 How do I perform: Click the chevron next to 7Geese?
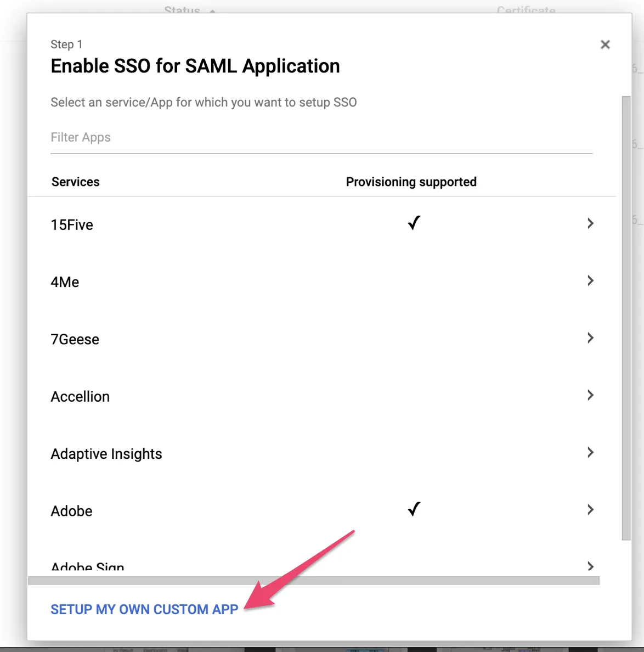coord(590,338)
